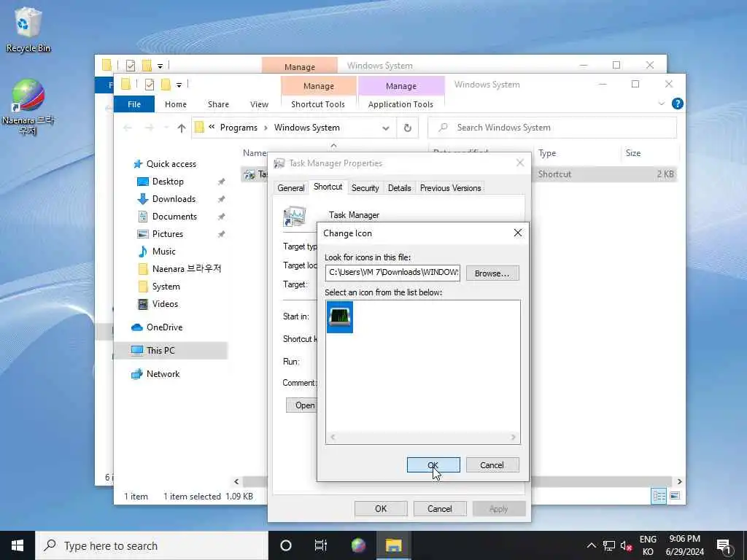The image size is (747, 560).
Task: Click the properties checkmark quick-access icon
Action: 149,85
